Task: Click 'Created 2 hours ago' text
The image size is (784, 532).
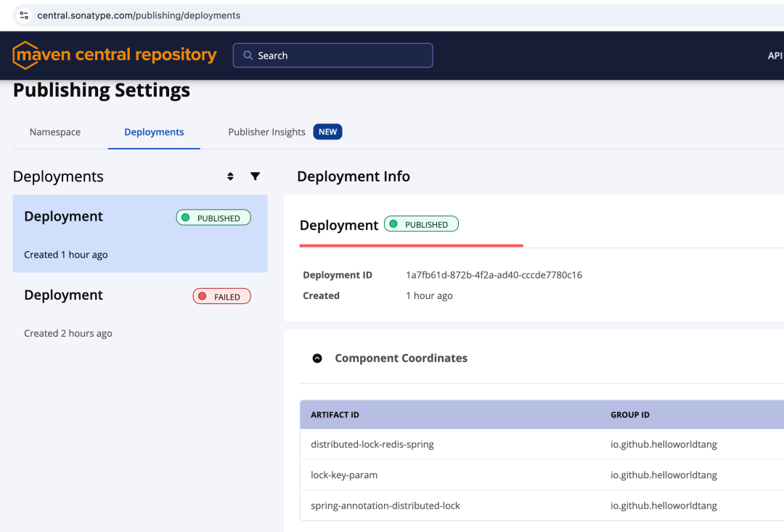Action: [68, 334]
